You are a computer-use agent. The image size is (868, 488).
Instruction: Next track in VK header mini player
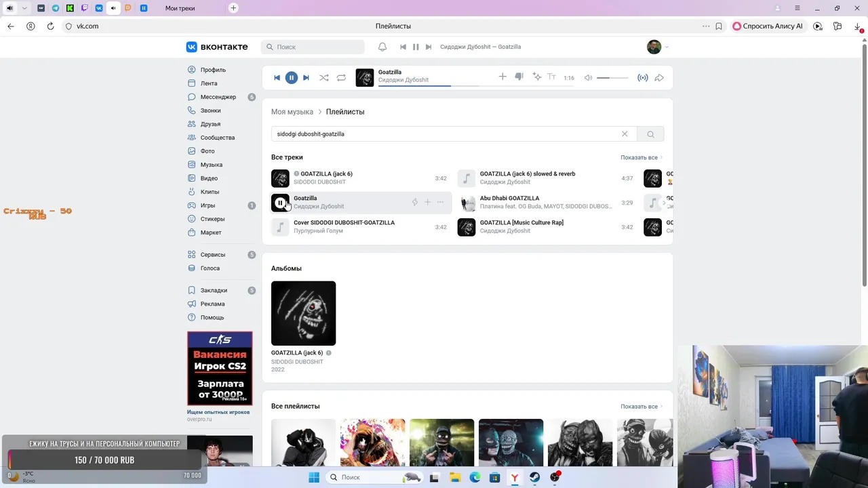(429, 47)
